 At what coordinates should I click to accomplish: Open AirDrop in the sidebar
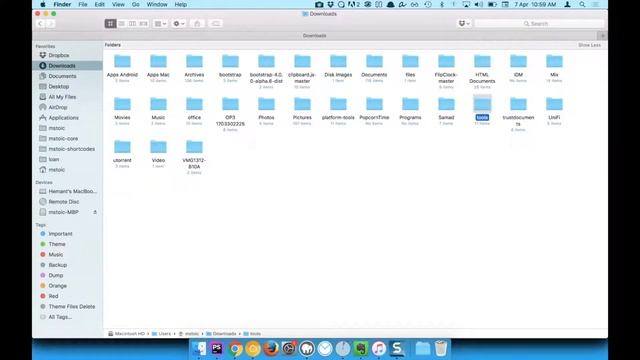pos(58,107)
